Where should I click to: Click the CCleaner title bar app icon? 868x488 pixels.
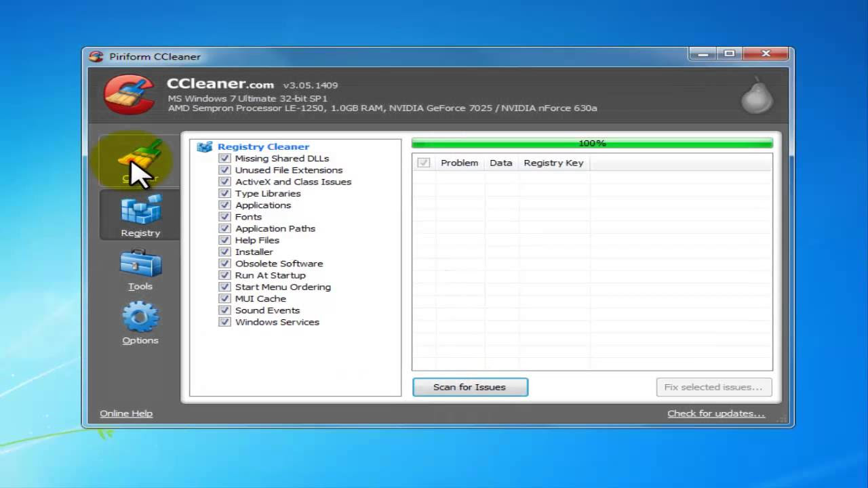[96, 56]
